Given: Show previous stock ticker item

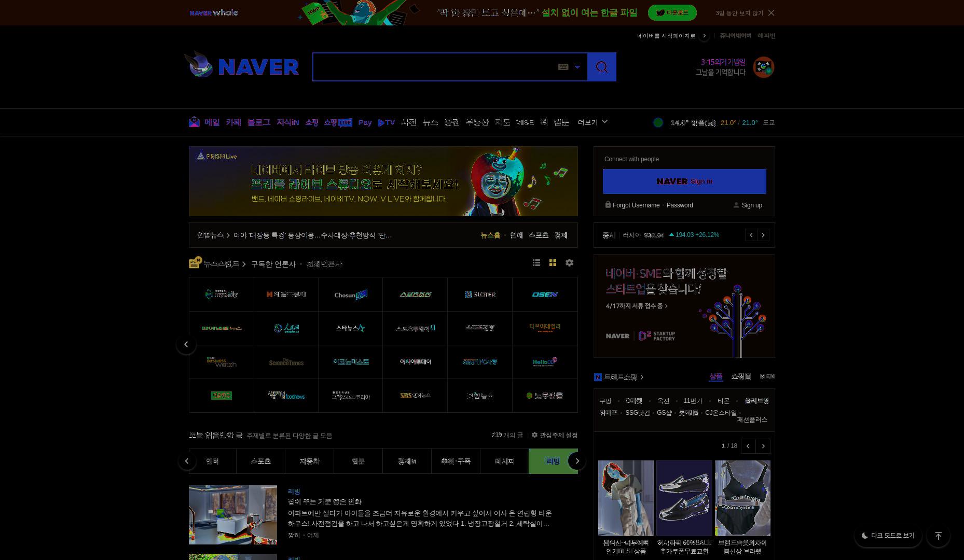Looking at the screenshot, I should click(x=751, y=235).
